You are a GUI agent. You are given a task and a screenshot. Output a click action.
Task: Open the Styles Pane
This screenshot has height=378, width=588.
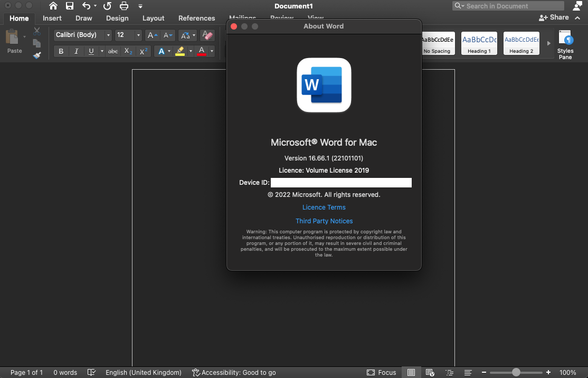point(565,45)
